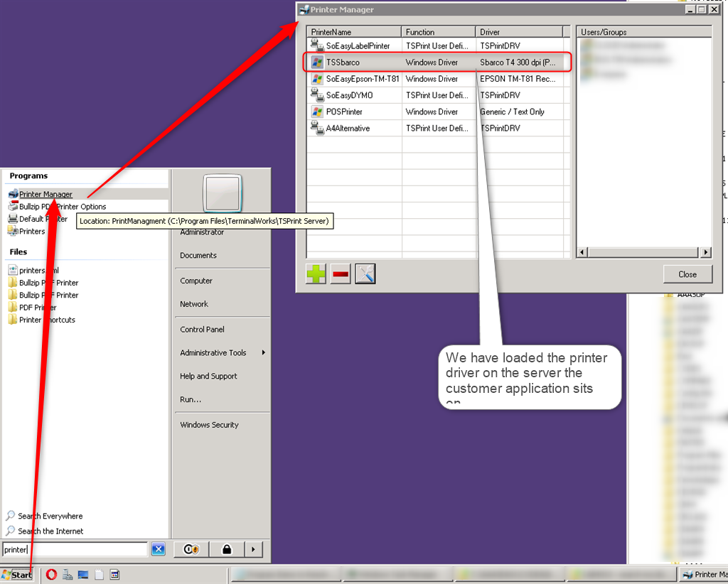Click the TSSbarco row Windows driver icon
728x584 pixels.
317,62
